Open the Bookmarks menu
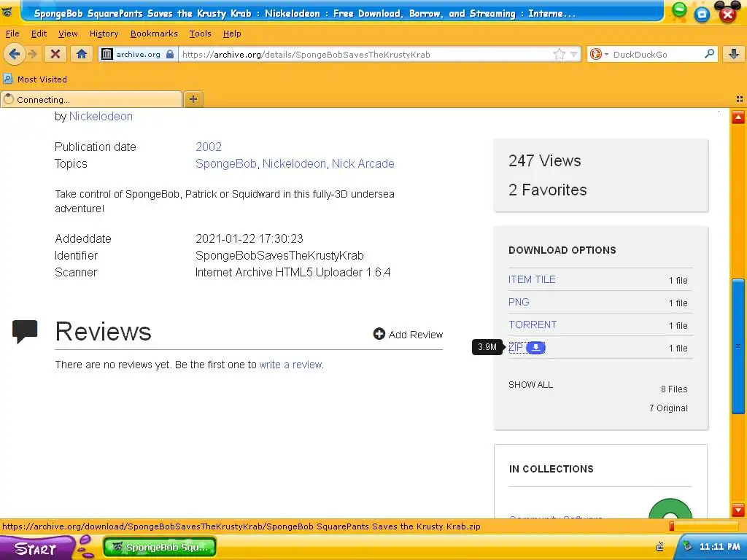The image size is (747, 560). [x=154, y=34]
